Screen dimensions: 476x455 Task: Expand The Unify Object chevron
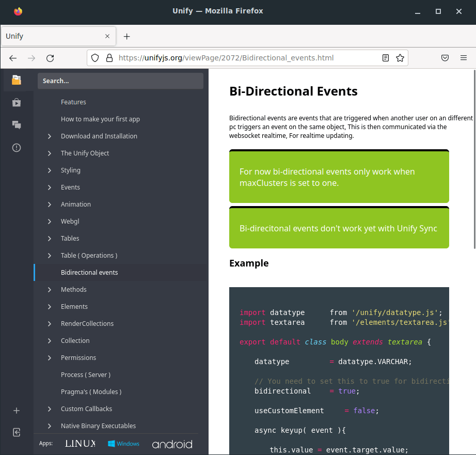[50, 153]
